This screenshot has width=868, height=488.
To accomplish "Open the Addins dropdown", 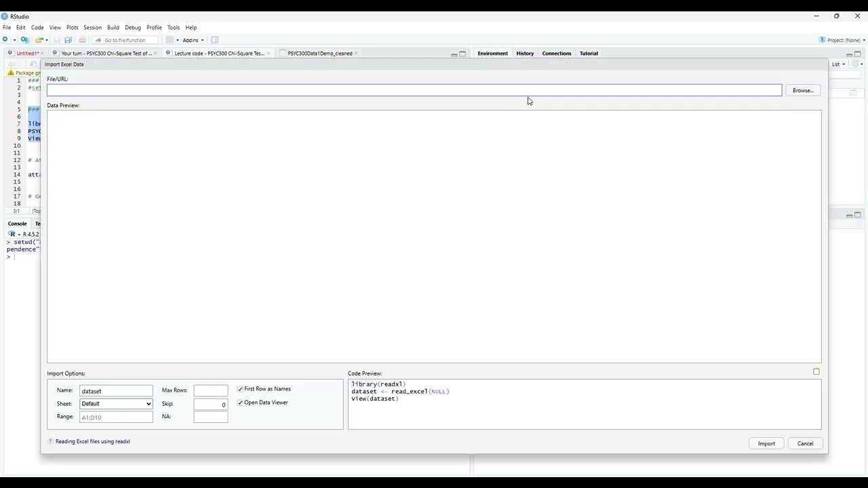I will pos(193,40).
